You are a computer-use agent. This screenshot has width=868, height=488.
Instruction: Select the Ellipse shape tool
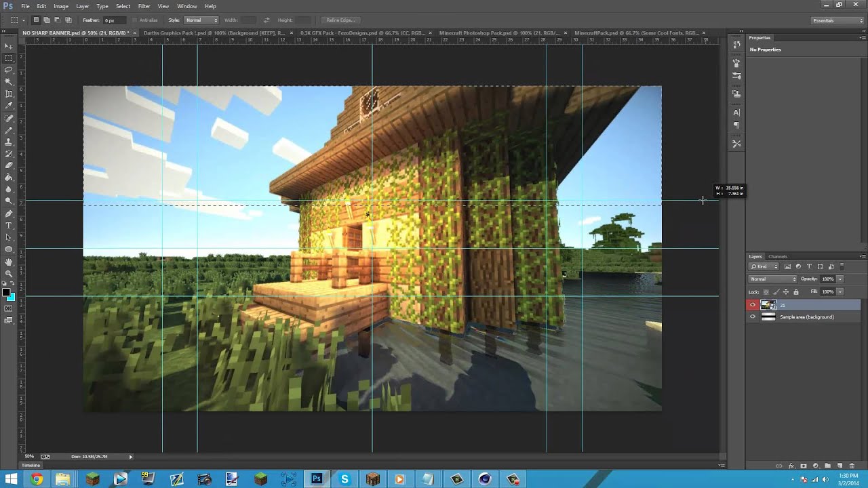(9, 249)
